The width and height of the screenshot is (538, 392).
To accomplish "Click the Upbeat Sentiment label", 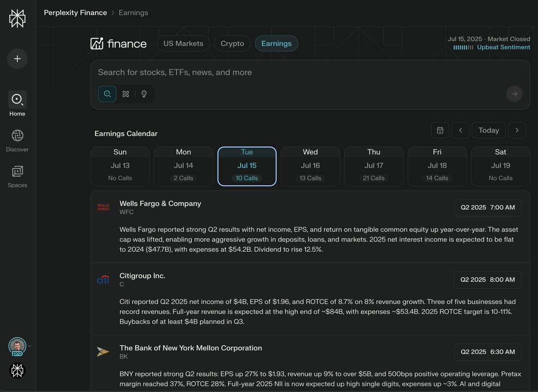I will (503, 47).
